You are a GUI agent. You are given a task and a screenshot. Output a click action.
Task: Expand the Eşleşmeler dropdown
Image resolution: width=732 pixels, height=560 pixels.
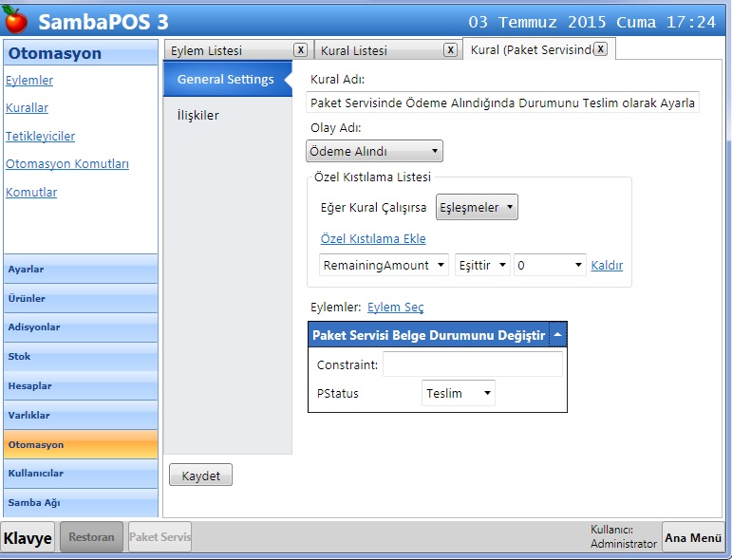[476, 208]
